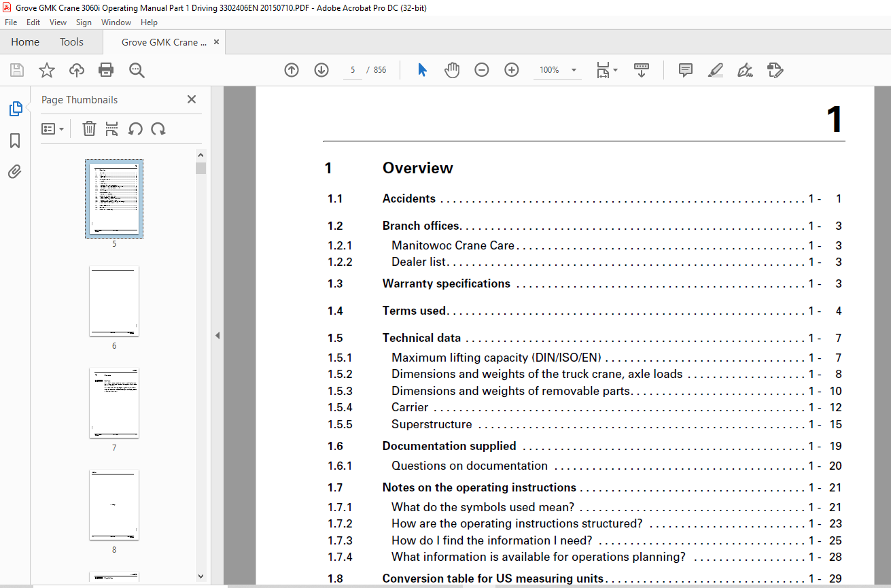The height and width of the screenshot is (588, 891).
Task: Zoom in with plus icon
Action: point(512,70)
